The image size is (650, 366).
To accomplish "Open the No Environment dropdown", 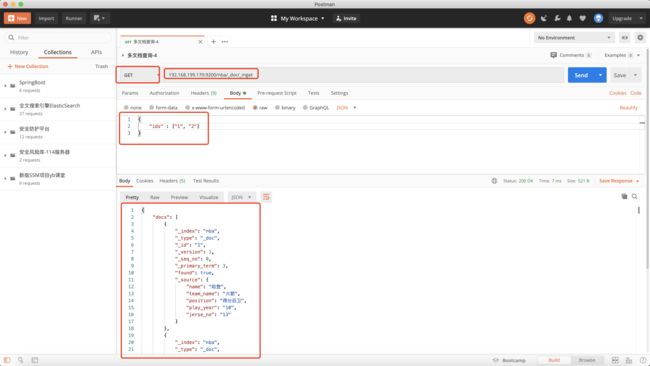I will tap(574, 38).
